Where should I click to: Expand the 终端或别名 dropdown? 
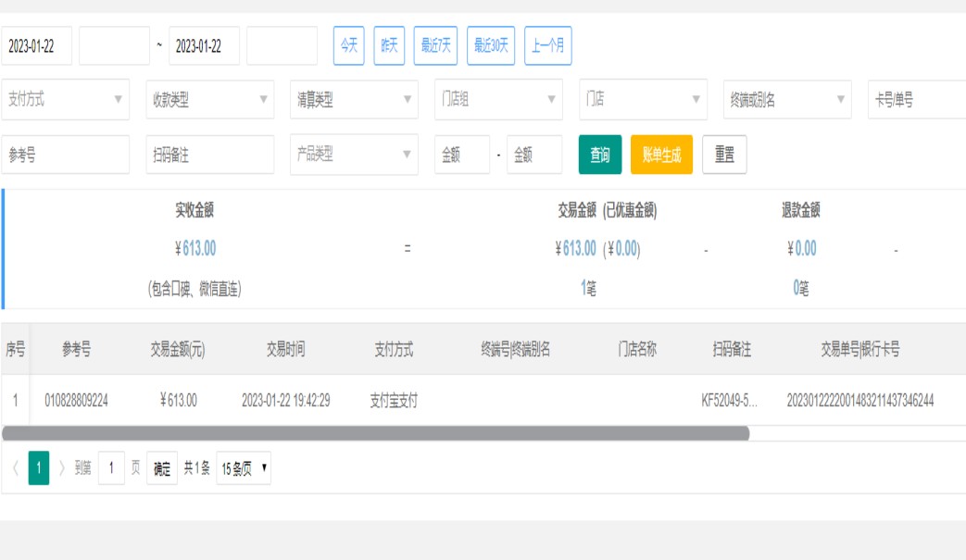(788, 100)
